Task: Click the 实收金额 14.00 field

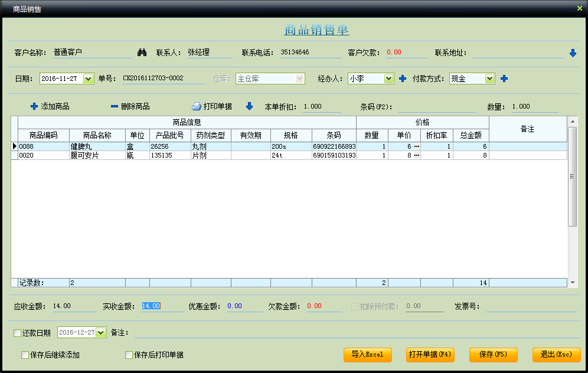Action: pos(162,306)
